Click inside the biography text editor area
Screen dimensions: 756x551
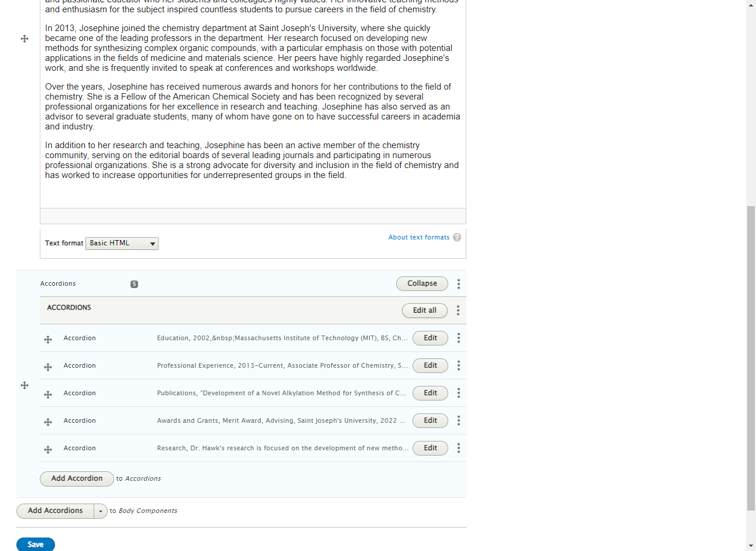pos(253,104)
